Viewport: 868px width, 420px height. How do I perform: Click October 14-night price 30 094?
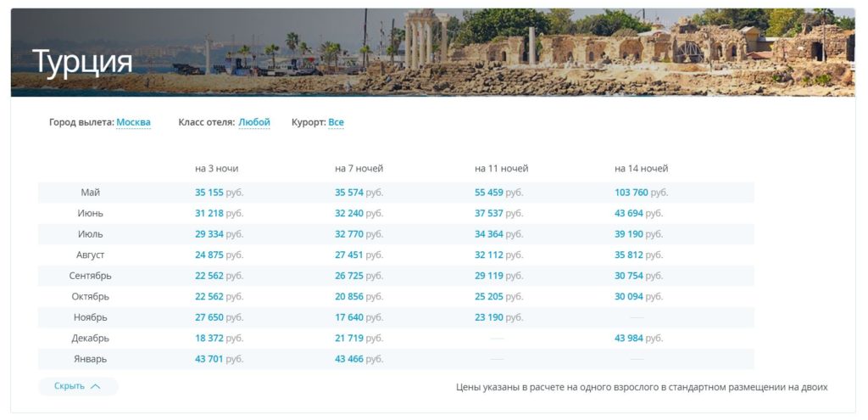pyautogui.click(x=629, y=296)
